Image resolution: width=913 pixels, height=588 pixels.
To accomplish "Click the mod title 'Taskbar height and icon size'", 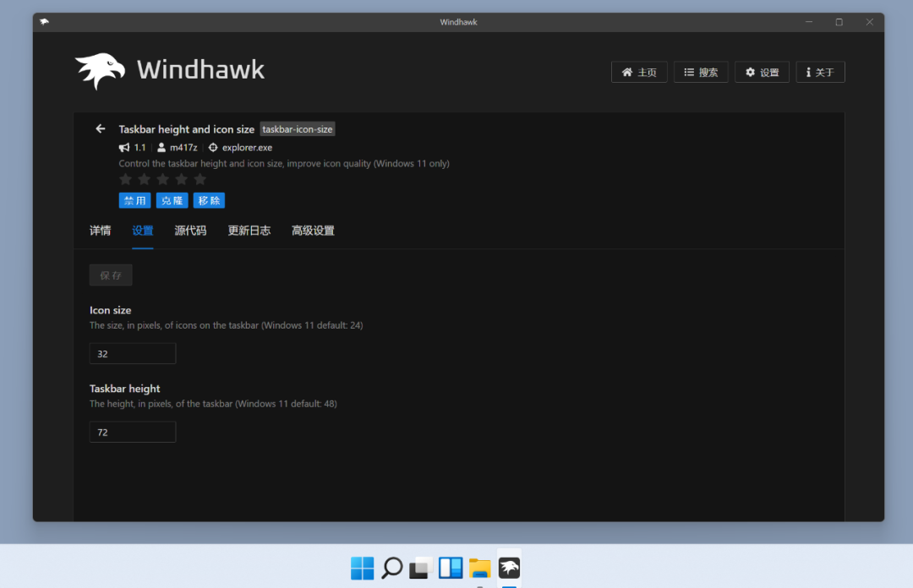I will pyautogui.click(x=186, y=129).
